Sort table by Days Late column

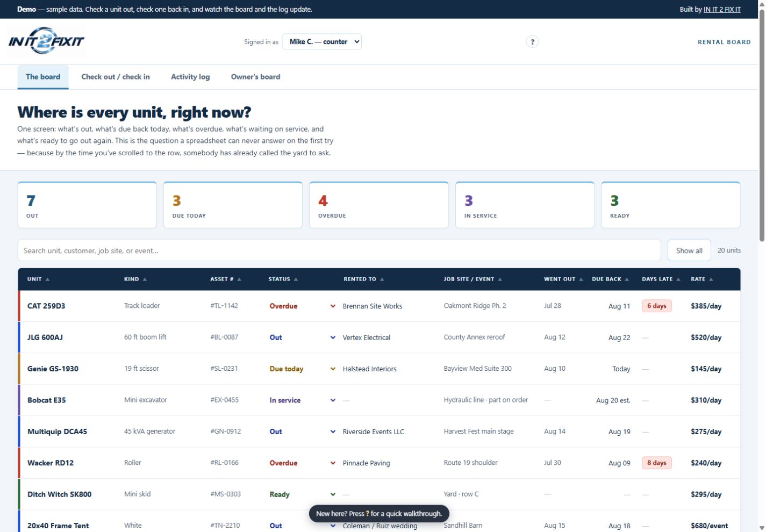pyautogui.click(x=661, y=279)
